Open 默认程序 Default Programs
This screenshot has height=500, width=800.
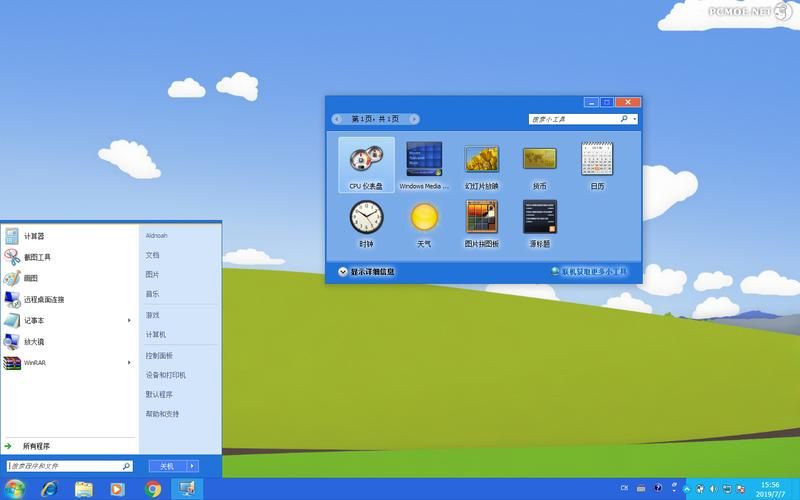click(x=159, y=394)
